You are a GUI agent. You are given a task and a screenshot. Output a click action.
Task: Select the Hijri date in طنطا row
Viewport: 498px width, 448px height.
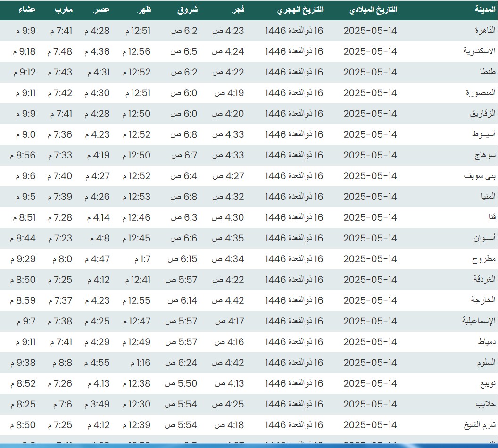(x=294, y=72)
